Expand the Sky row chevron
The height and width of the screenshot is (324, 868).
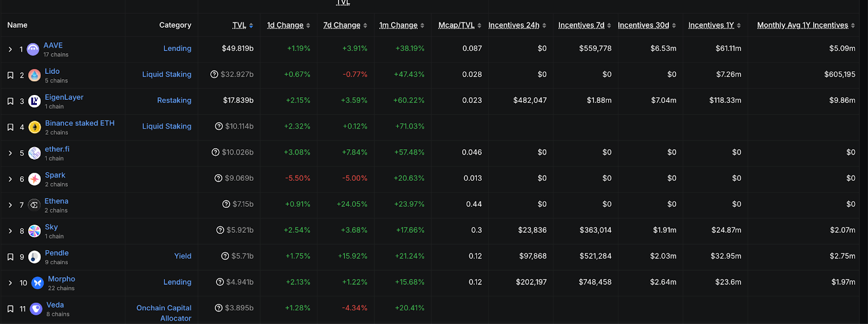[10, 231]
